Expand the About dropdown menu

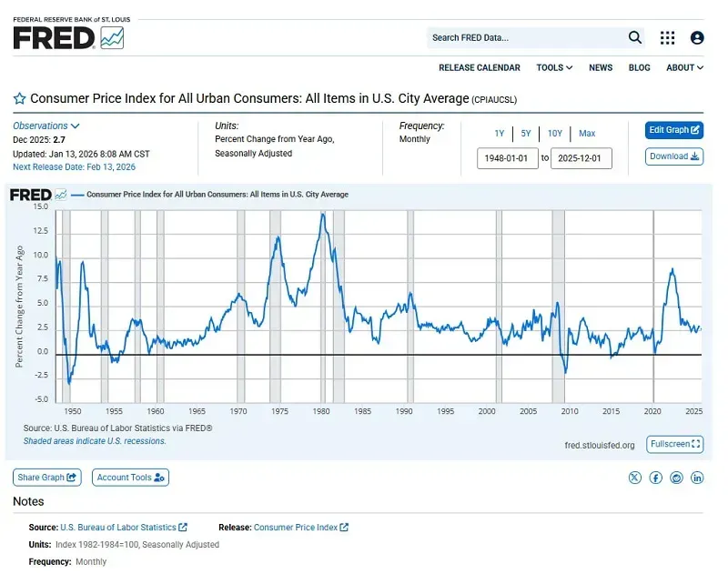pyautogui.click(x=684, y=67)
